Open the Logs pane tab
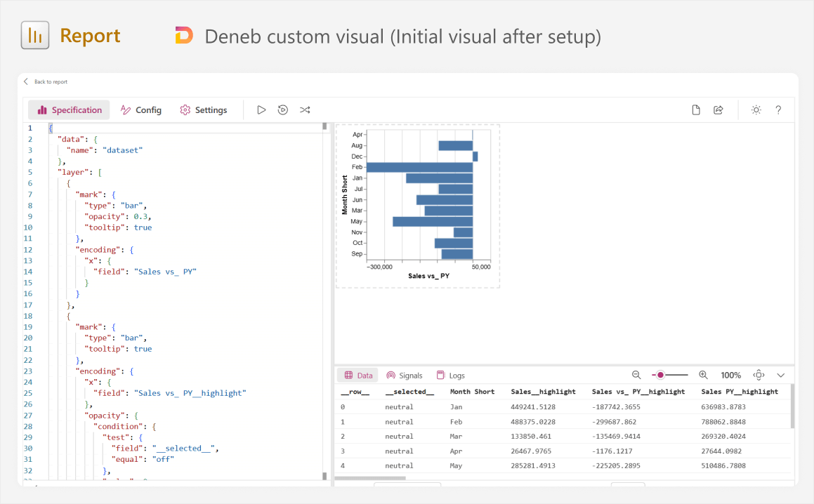The image size is (814, 504). 451,376
